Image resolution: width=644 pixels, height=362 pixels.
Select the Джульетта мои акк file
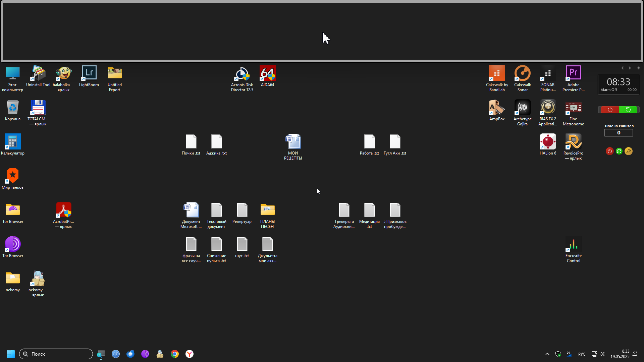tap(267, 249)
